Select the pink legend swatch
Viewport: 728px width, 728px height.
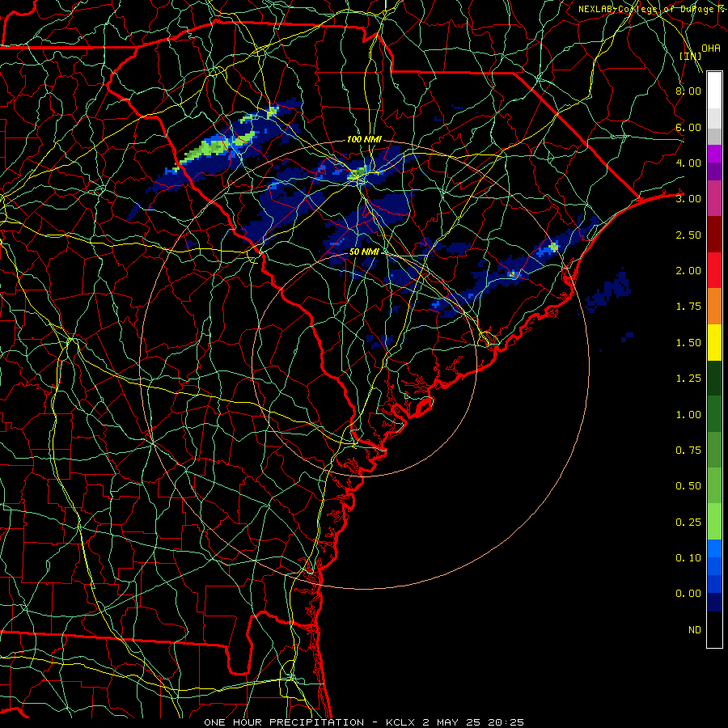pyautogui.click(x=714, y=198)
